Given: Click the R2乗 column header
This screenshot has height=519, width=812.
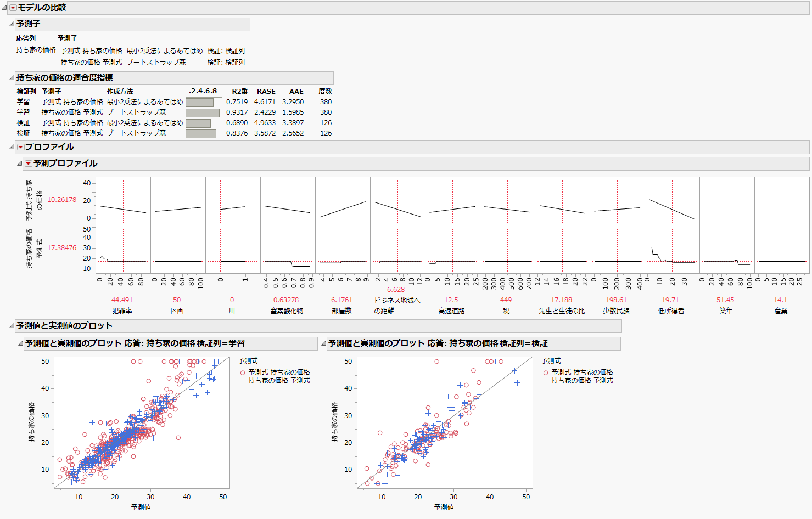Looking at the screenshot, I should pos(239,92).
